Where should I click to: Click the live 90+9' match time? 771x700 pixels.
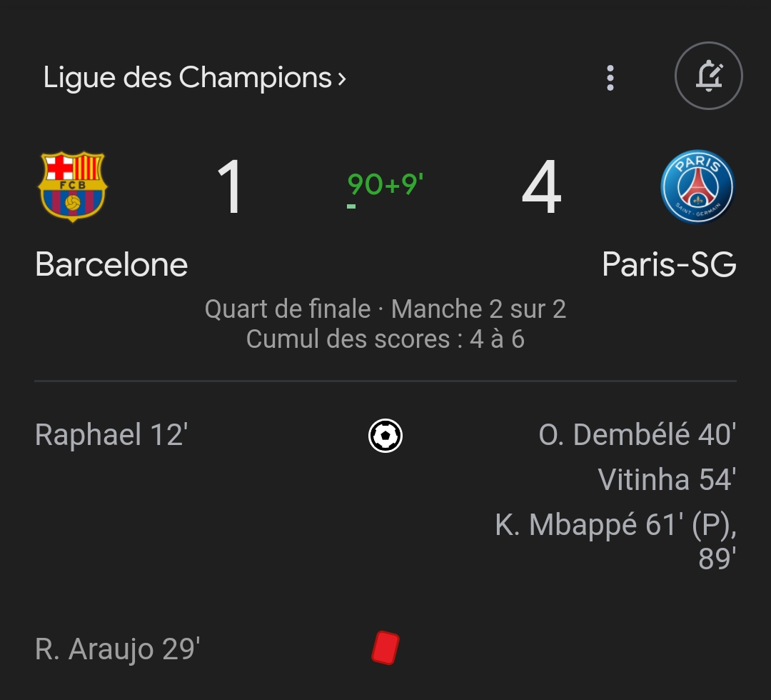(x=385, y=185)
